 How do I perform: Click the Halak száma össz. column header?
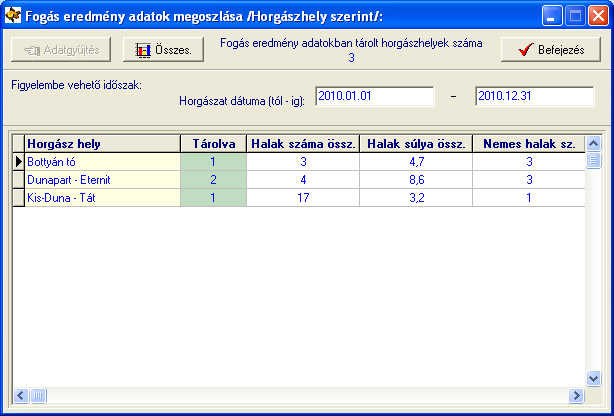(x=303, y=144)
